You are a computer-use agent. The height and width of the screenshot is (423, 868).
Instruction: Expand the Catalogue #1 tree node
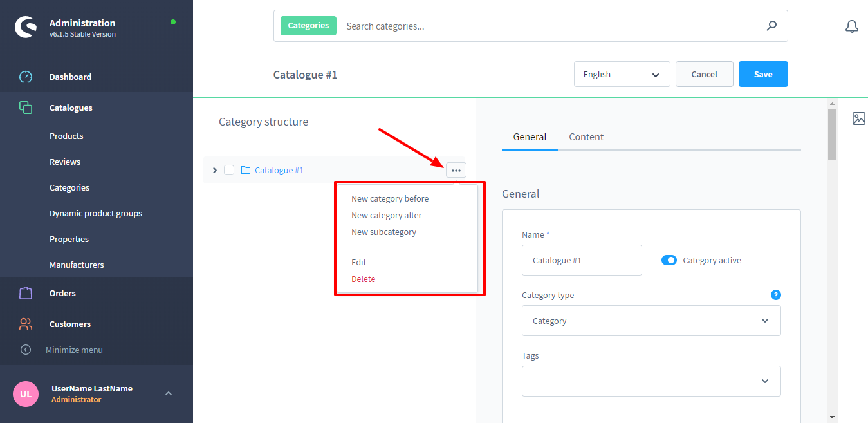pos(215,170)
